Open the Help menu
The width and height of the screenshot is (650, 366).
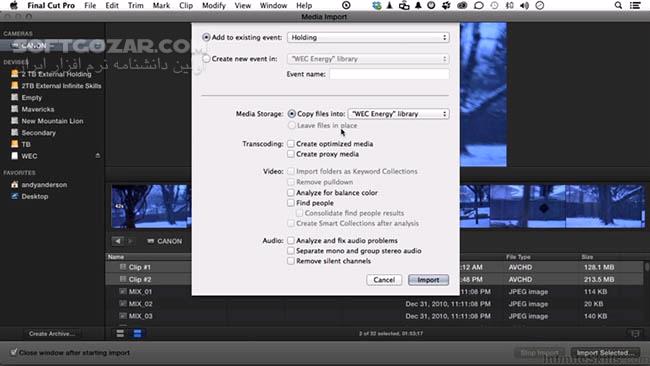tap(304, 5)
